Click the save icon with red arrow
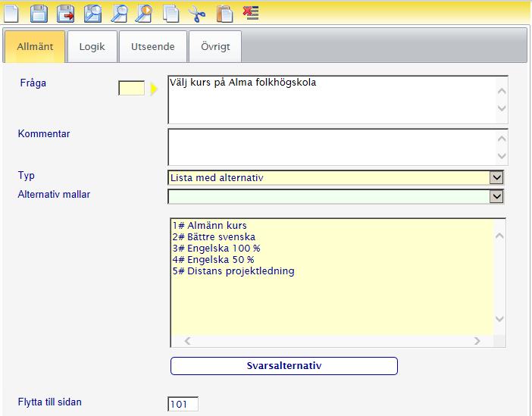532x416 pixels. pyautogui.click(x=65, y=14)
